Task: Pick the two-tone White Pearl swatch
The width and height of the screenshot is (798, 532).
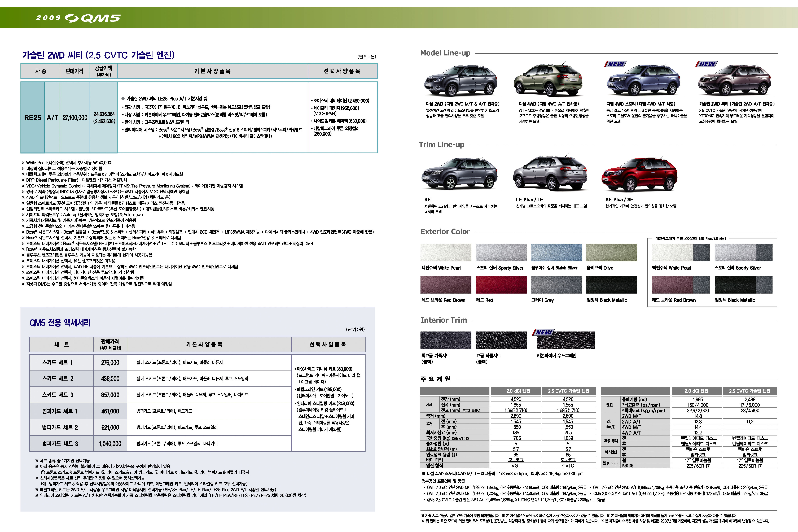Action: [681, 252]
